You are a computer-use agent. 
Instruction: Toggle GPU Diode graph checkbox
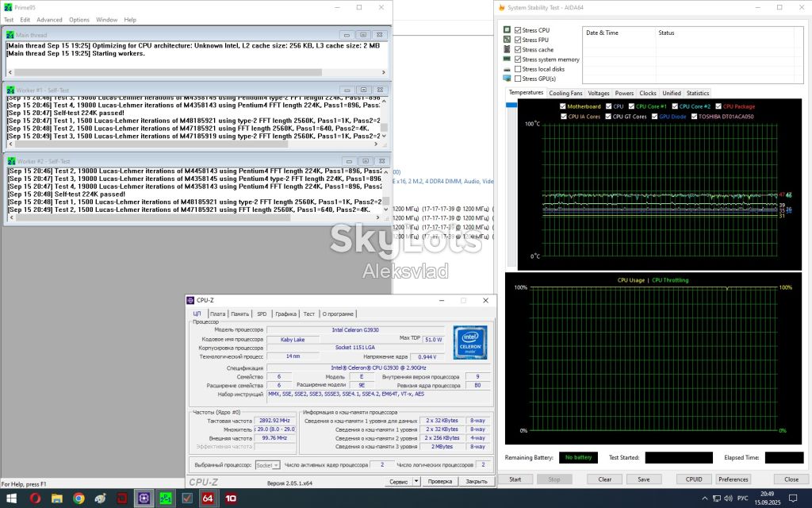point(654,117)
